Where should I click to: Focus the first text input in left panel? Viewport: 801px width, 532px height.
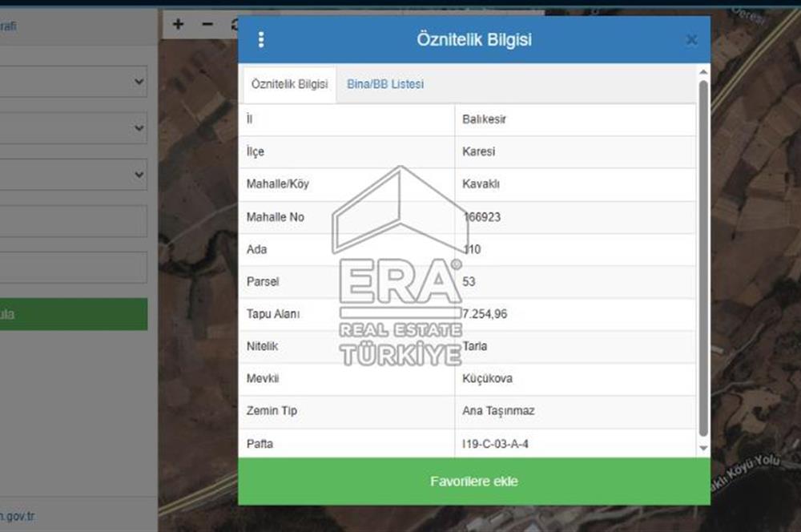tap(74, 221)
